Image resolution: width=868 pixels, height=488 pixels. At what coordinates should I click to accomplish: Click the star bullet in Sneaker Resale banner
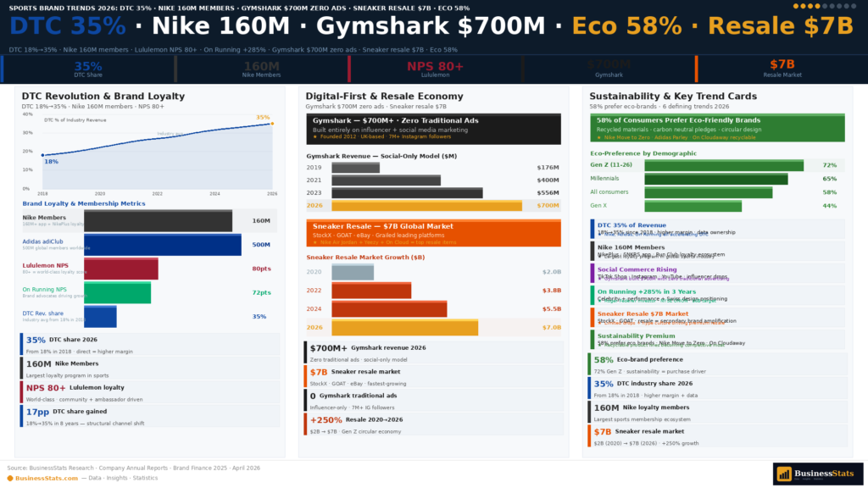[x=315, y=241]
